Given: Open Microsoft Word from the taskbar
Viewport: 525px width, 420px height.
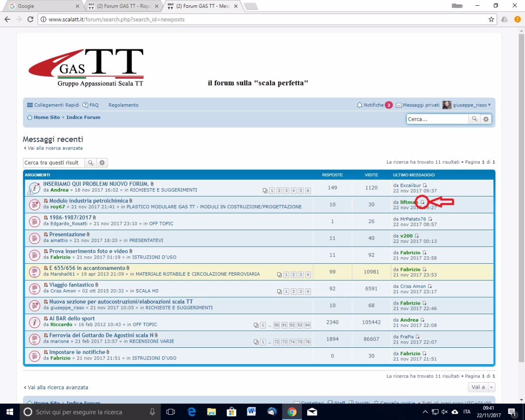Looking at the screenshot, I should 252,412.
